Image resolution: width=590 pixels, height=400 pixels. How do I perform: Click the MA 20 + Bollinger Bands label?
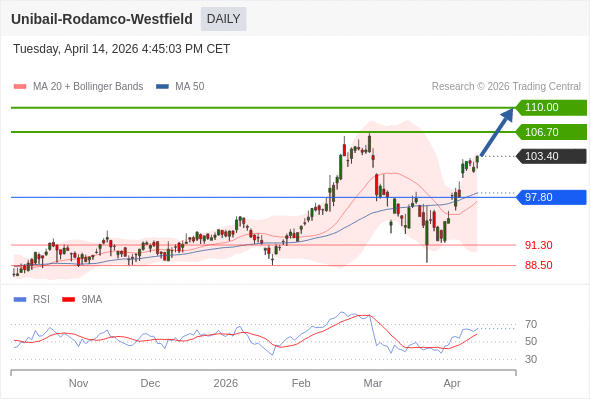pos(88,87)
